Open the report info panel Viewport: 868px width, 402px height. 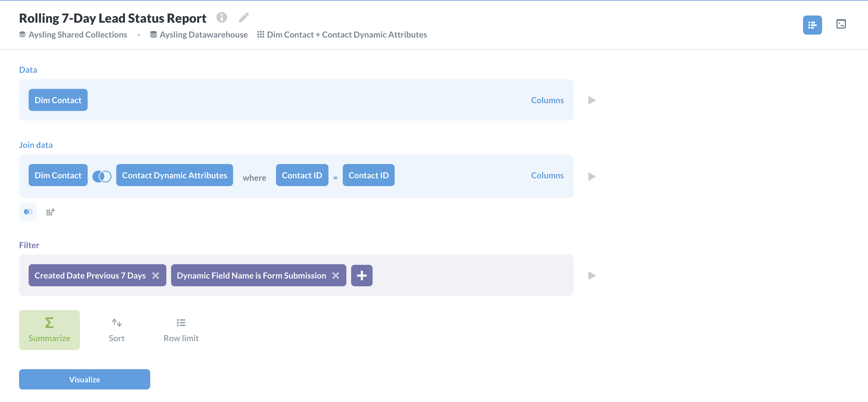pyautogui.click(x=222, y=17)
